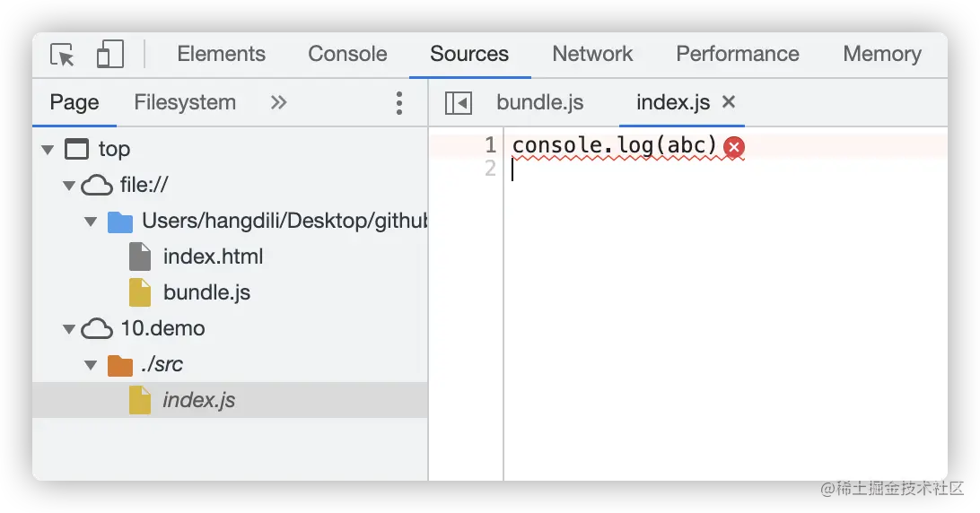The width and height of the screenshot is (980, 513).
Task: Collapse the file:// origin node
Action: 69,186
